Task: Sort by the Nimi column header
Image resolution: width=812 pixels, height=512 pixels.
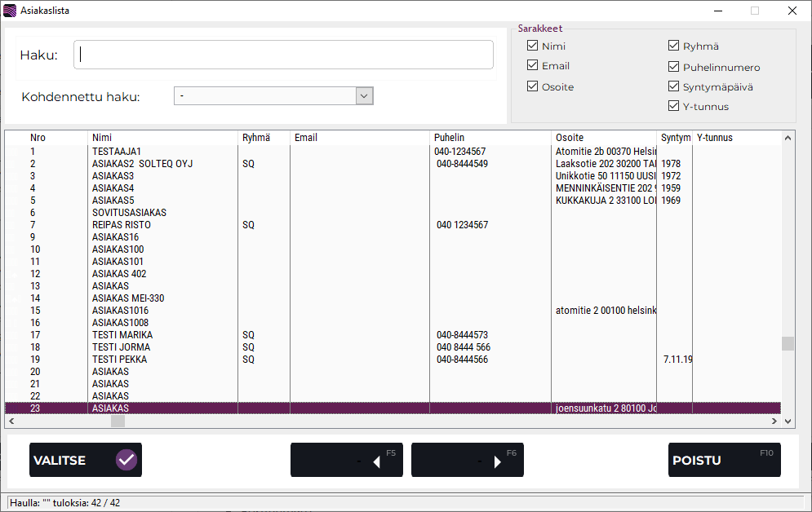Action: click(x=162, y=138)
